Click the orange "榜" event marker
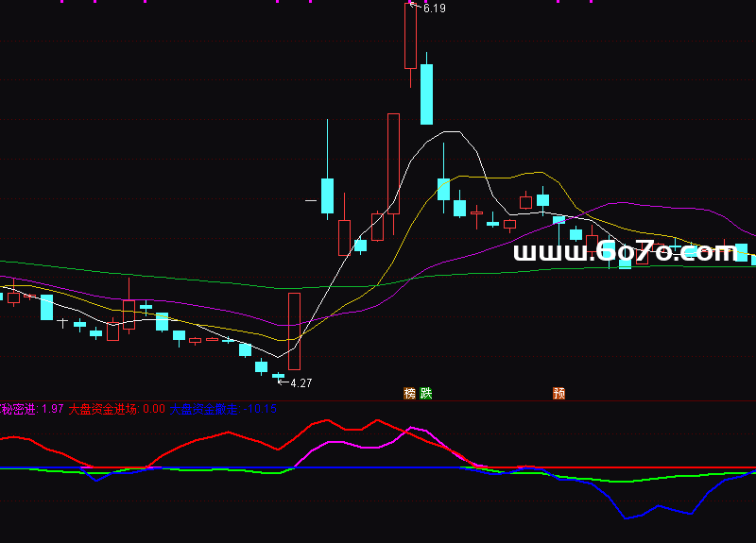Screen dimensions: 756x543 click(410, 393)
